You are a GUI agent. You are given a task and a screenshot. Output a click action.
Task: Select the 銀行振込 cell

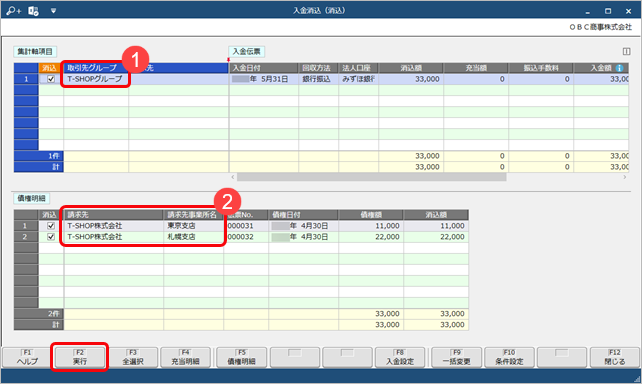tap(319, 79)
